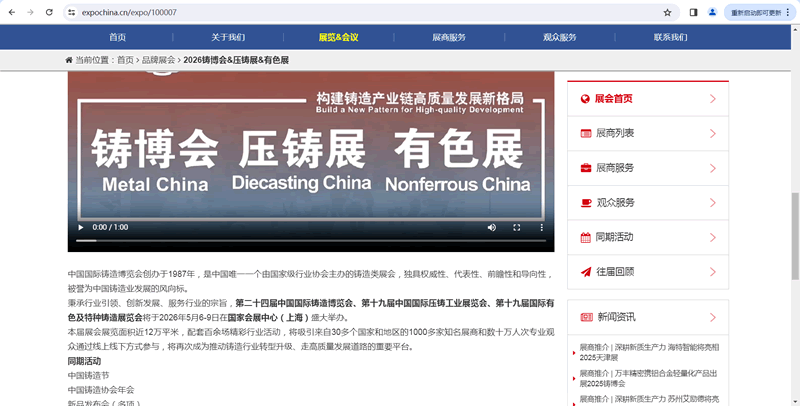Mute the video with the speaker icon
This screenshot has height=406, width=800.
point(491,227)
